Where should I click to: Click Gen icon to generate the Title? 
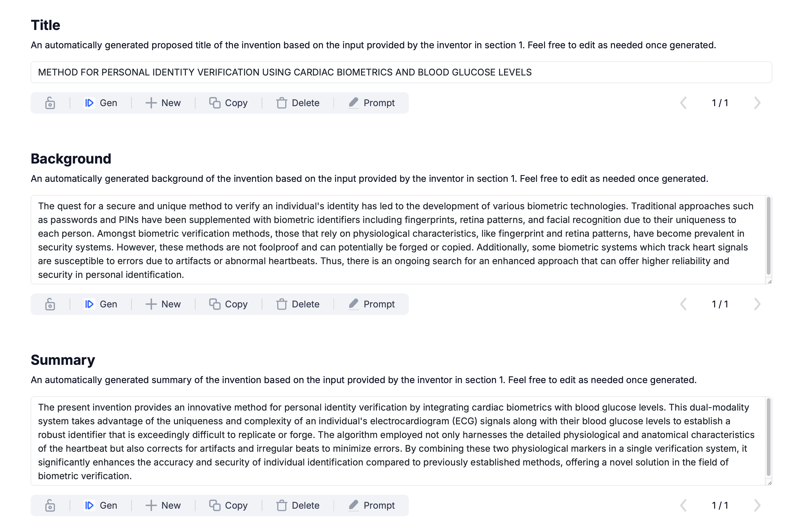(89, 103)
